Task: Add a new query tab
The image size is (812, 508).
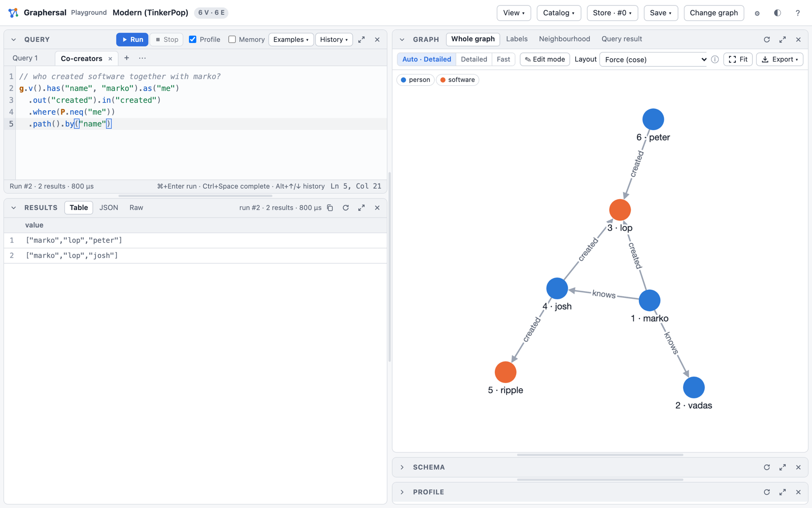Action: pos(127,58)
